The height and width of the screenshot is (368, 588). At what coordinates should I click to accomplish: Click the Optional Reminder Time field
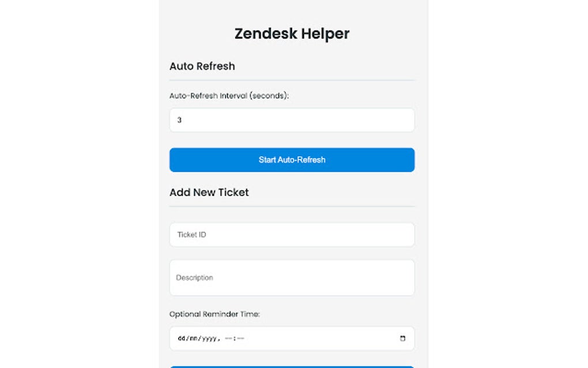pyautogui.click(x=291, y=339)
